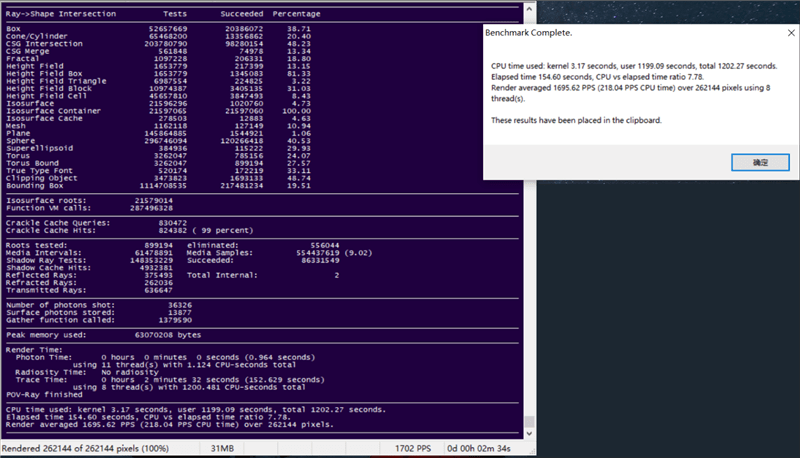This screenshot has height=458, width=800.
Task: Confirm the Benchmark Complete dialog with 确定
Action: pyautogui.click(x=760, y=162)
